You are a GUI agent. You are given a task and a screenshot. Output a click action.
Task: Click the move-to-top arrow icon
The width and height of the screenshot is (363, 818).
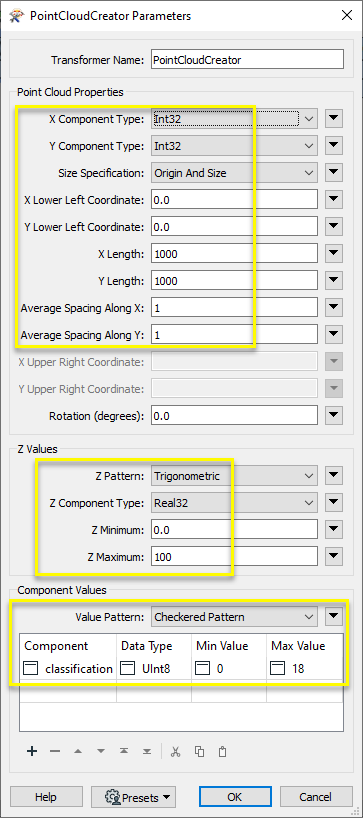tap(124, 751)
